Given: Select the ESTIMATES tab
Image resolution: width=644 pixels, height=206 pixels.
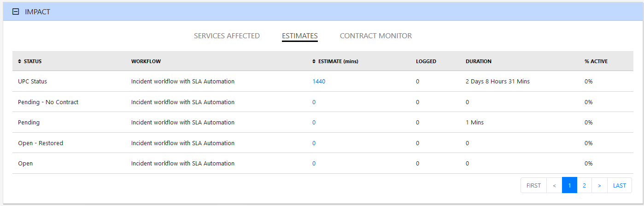Looking at the screenshot, I should pyautogui.click(x=299, y=36).
